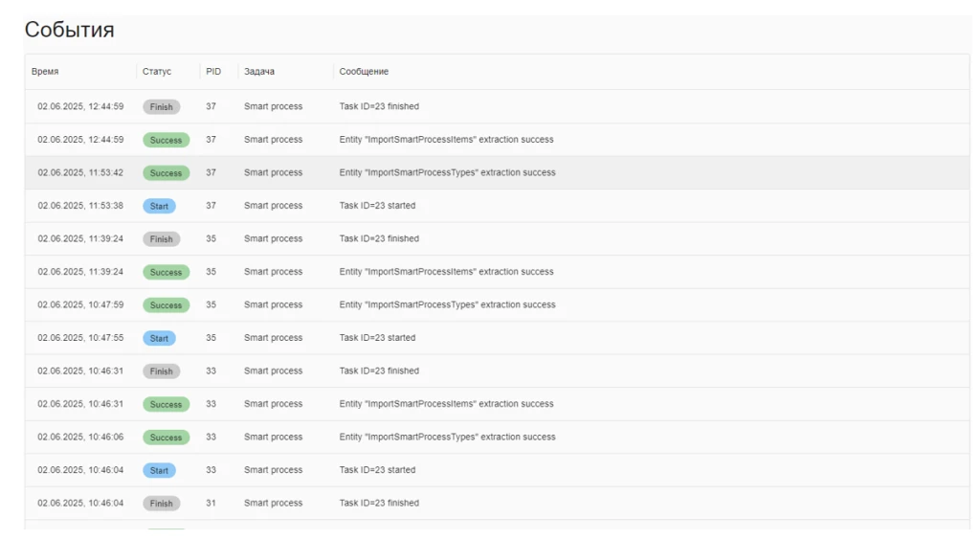This screenshot has height=540, width=980.
Task: Select the timestamp 02.06.2025, 10:47:59
Action: 80,305
